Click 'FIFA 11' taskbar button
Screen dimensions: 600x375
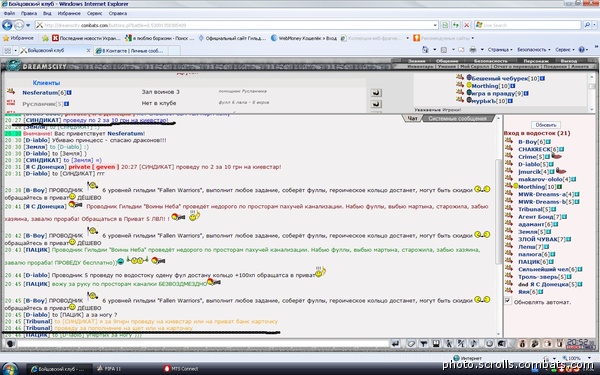click(x=109, y=368)
